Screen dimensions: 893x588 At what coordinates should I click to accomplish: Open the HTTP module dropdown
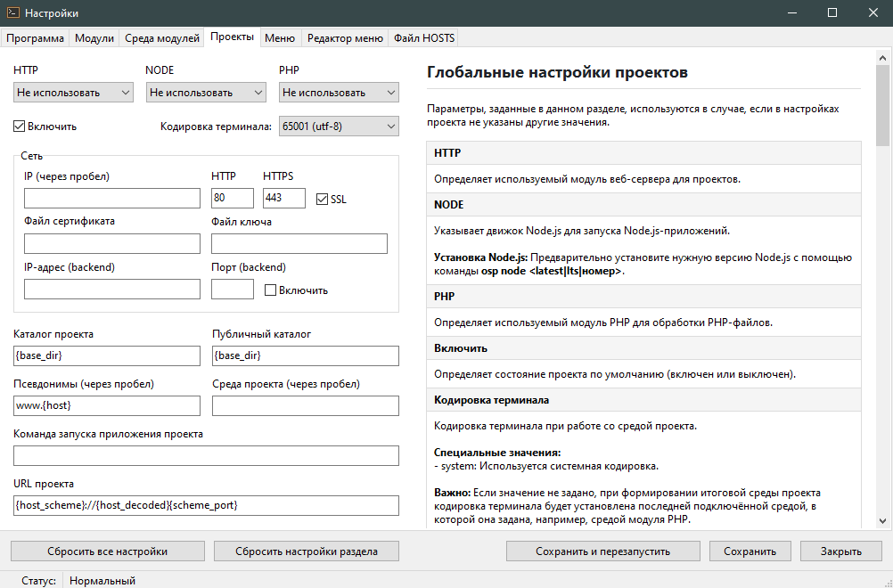[73, 93]
